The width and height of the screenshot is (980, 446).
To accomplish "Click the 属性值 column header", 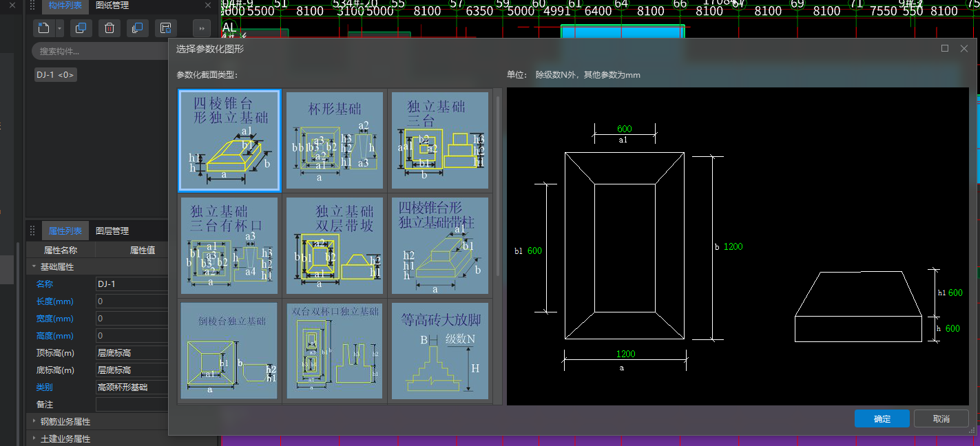I will (143, 250).
